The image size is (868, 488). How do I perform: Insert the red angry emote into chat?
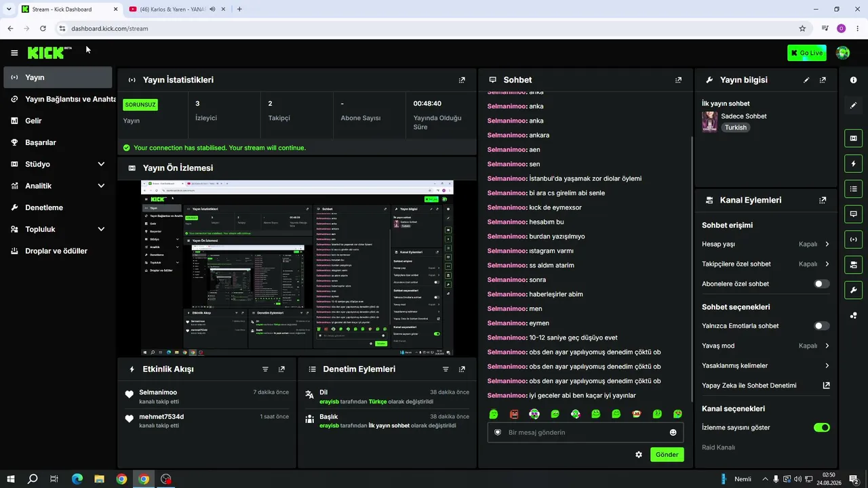pyautogui.click(x=514, y=414)
